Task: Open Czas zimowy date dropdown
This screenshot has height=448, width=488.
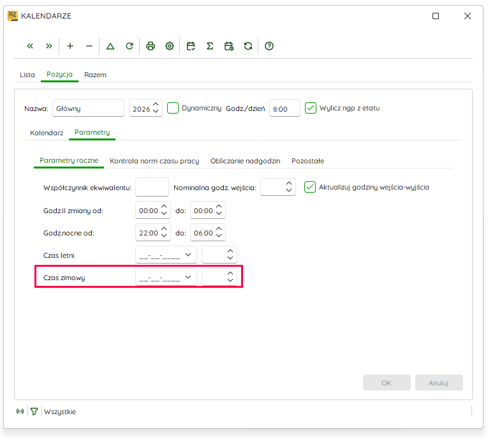Action: click(188, 277)
